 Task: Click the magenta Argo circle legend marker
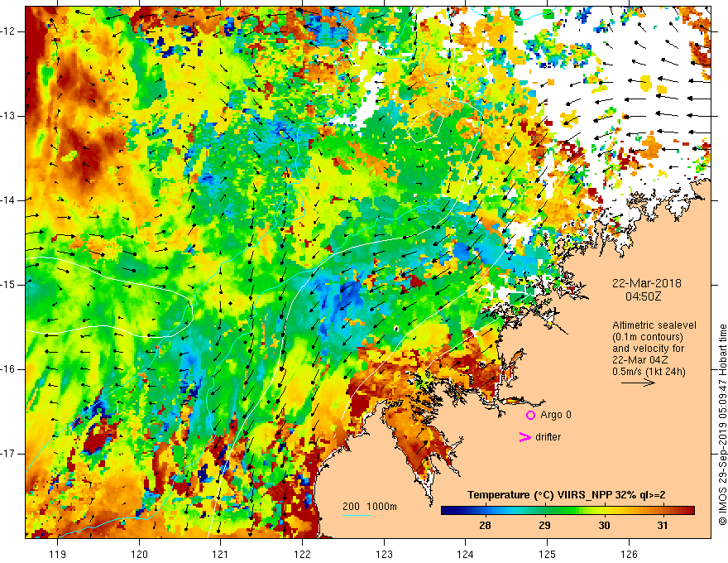click(x=530, y=415)
